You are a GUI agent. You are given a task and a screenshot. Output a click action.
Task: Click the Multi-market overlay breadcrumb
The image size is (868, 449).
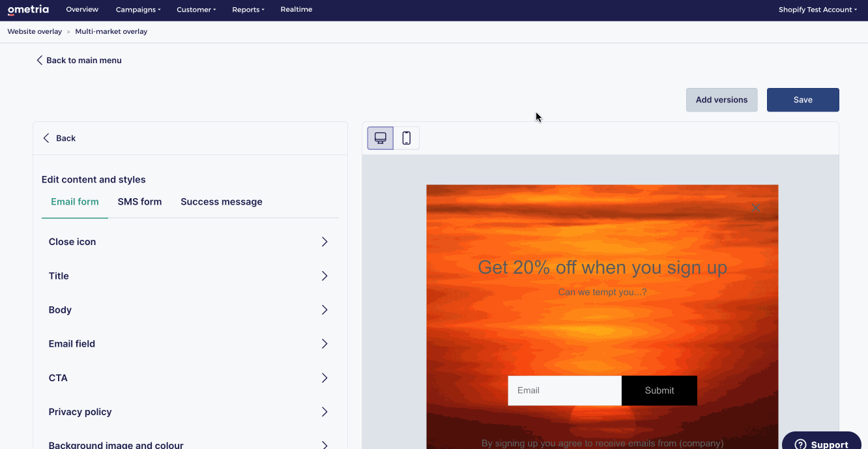pos(111,31)
